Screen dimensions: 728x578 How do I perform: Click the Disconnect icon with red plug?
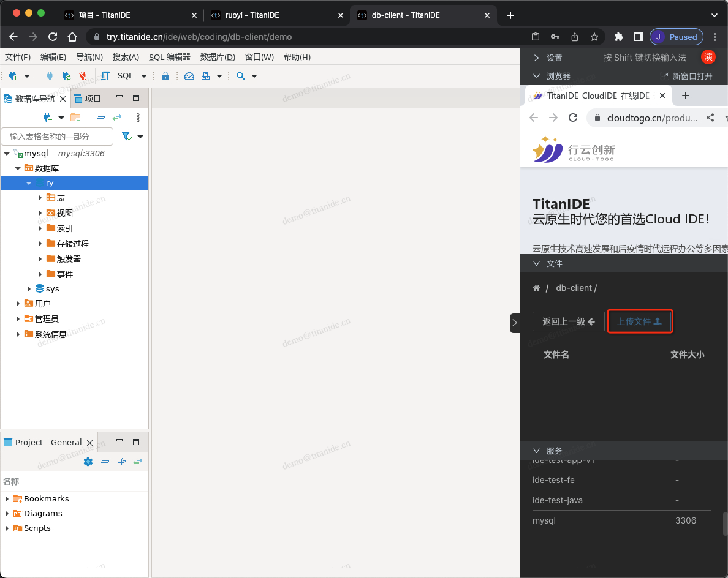(83, 76)
